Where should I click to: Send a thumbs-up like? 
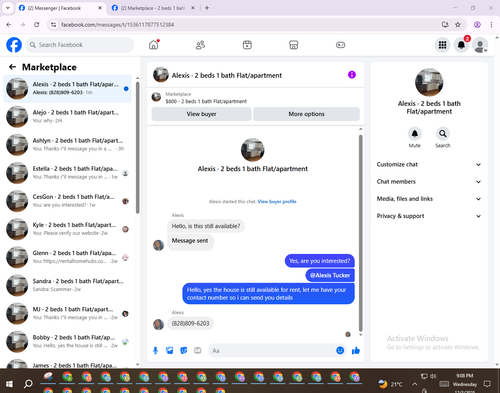point(356,350)
